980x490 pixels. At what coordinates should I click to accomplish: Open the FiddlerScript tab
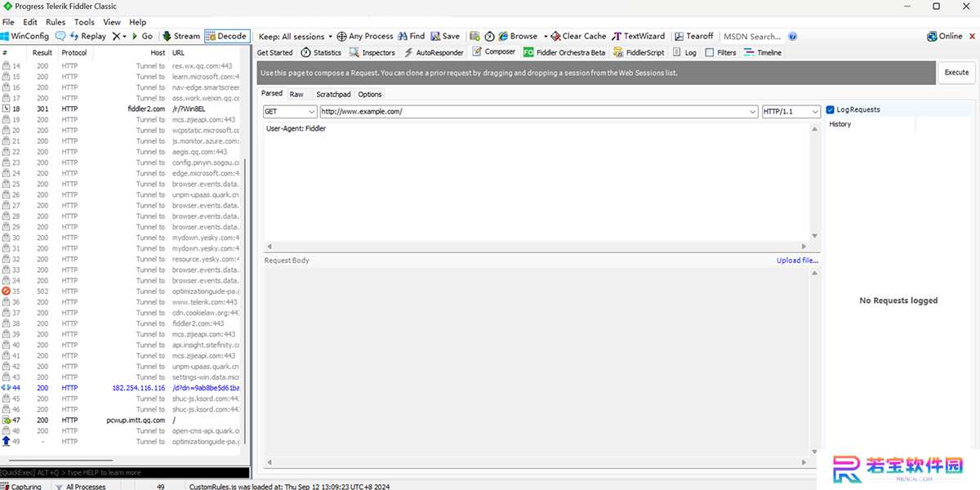click(639, 52)
